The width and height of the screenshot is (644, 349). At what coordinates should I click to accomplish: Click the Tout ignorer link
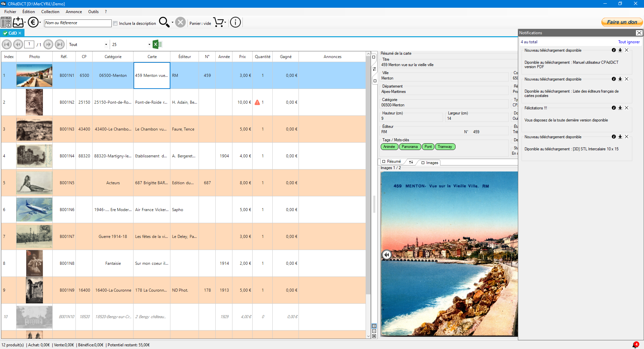tap(629, 42)
